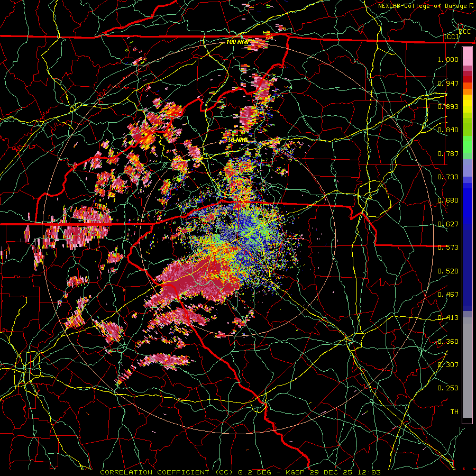Screen dimensions: 476x476
Task: Click the 0.413 legend value
Action: [x=448, y=318]
